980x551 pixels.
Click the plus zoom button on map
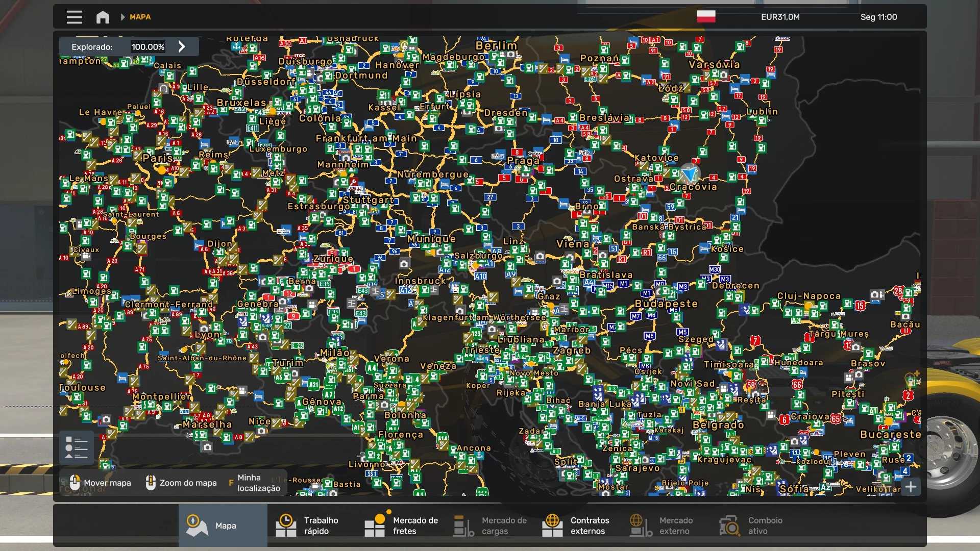coord(911,487)
